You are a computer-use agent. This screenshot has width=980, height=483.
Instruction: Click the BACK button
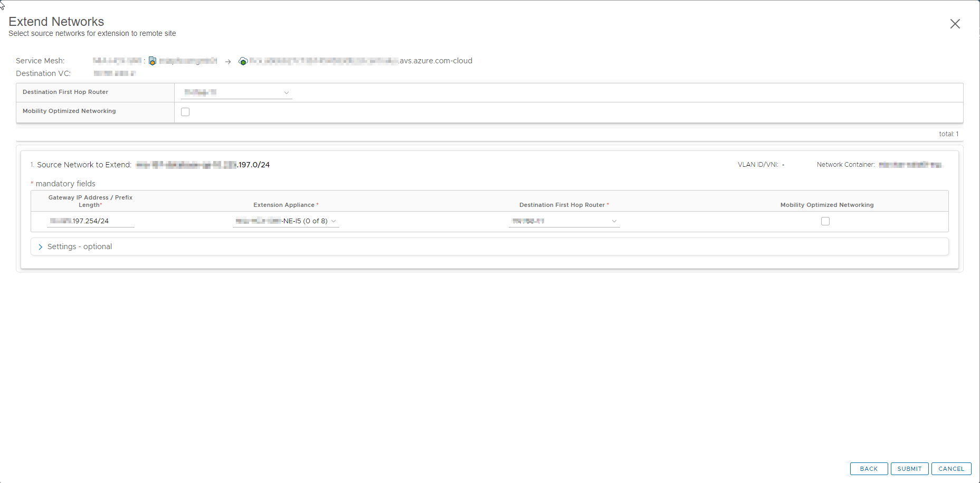pyautogui.click(x=869, y=469)
